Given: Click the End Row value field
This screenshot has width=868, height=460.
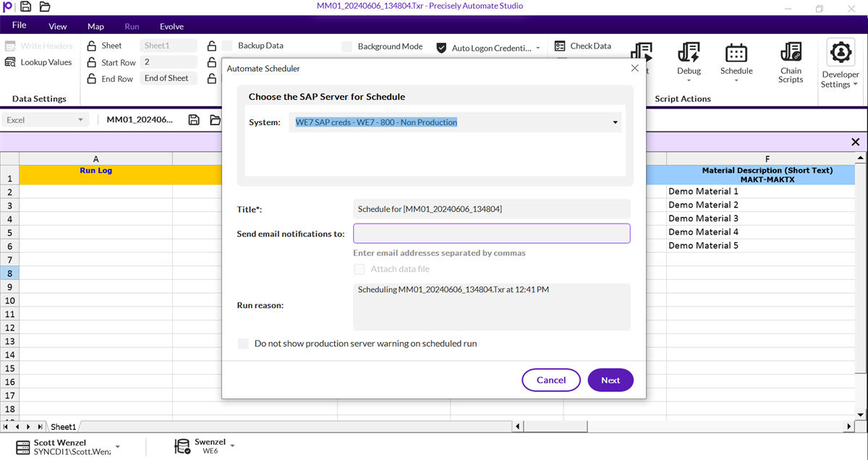Looking at the screenshot, I should pos(169,78).
